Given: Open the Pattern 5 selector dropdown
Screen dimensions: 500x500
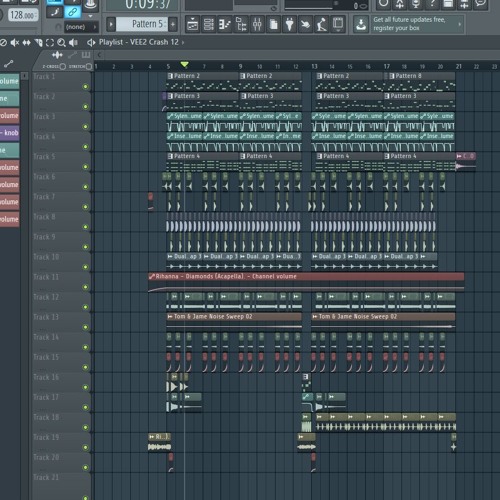Looking at the screenshot, I should (x=142, y=24).
